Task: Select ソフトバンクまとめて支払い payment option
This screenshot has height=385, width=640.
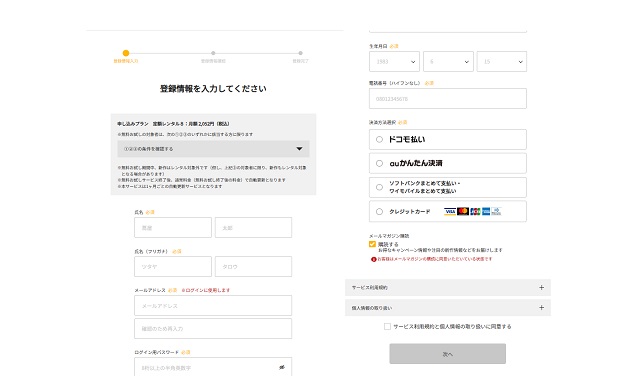Action: point(448,187)
